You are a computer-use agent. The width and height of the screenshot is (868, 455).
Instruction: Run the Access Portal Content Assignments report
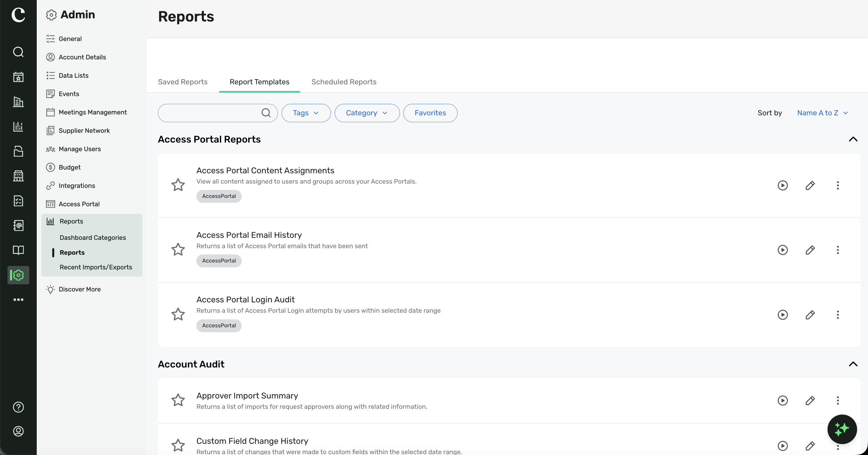pos(782,185)
